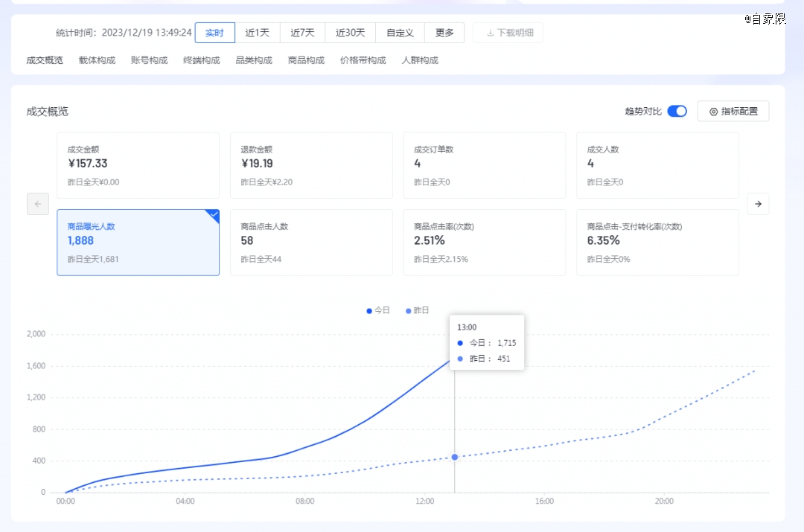Select the 近7天 time filter
Image resolution: width=804 pixels, height=532 pixels.
[302, 33]
